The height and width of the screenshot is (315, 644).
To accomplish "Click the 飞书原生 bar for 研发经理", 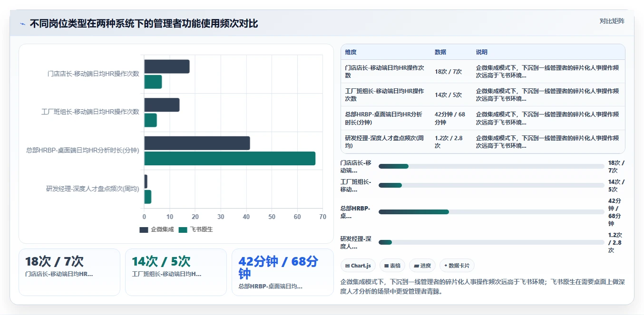I will (148, 197).
